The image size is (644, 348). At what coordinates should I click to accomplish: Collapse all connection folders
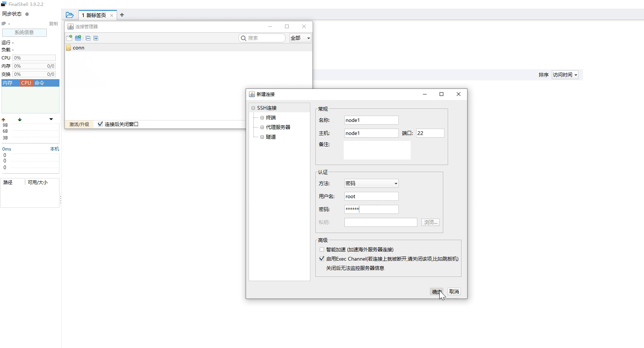88,38
